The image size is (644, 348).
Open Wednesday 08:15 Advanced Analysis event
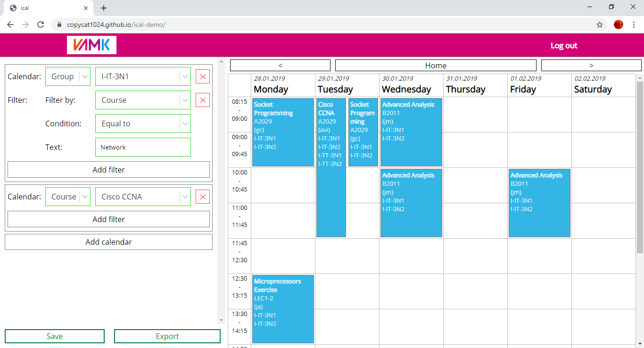(x=411, y=133)
